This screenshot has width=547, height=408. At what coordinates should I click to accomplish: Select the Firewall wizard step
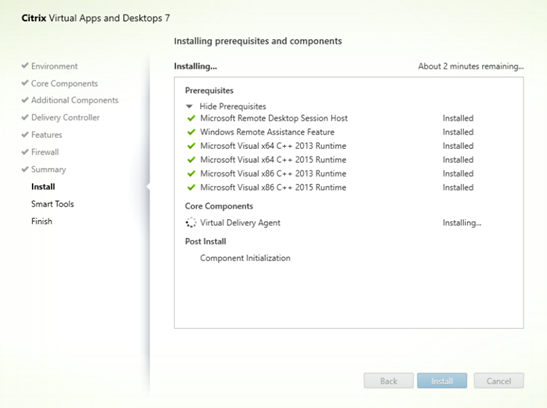(x=45, y=152)
